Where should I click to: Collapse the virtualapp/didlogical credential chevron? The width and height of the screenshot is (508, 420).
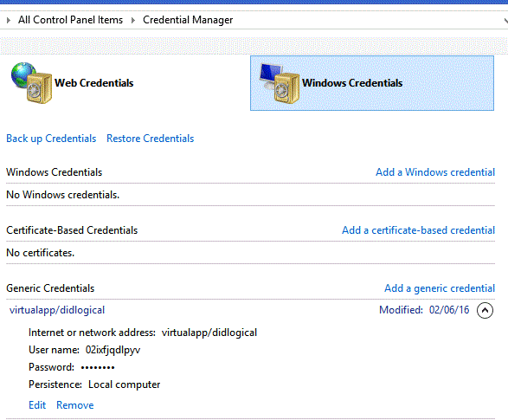(x=485, y=311)
